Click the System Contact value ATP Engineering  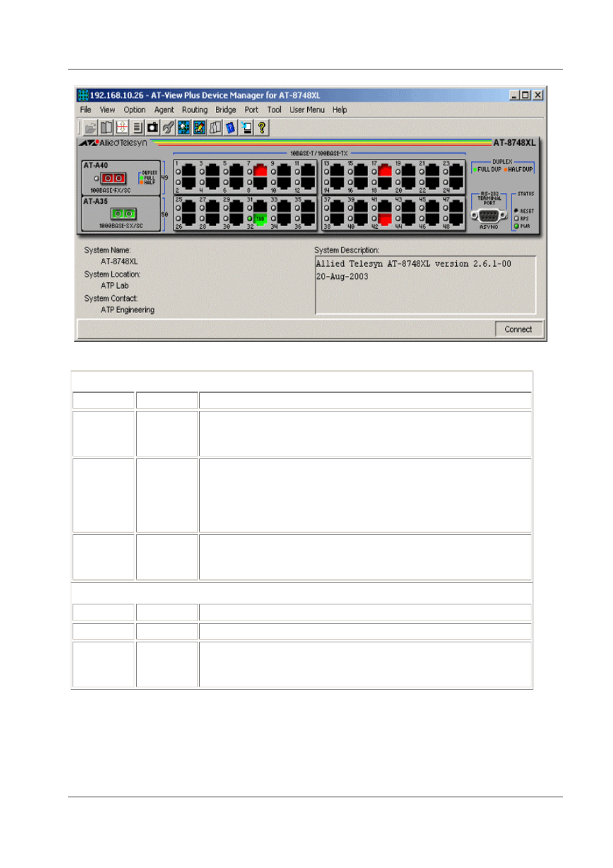(x=127, y=310)
